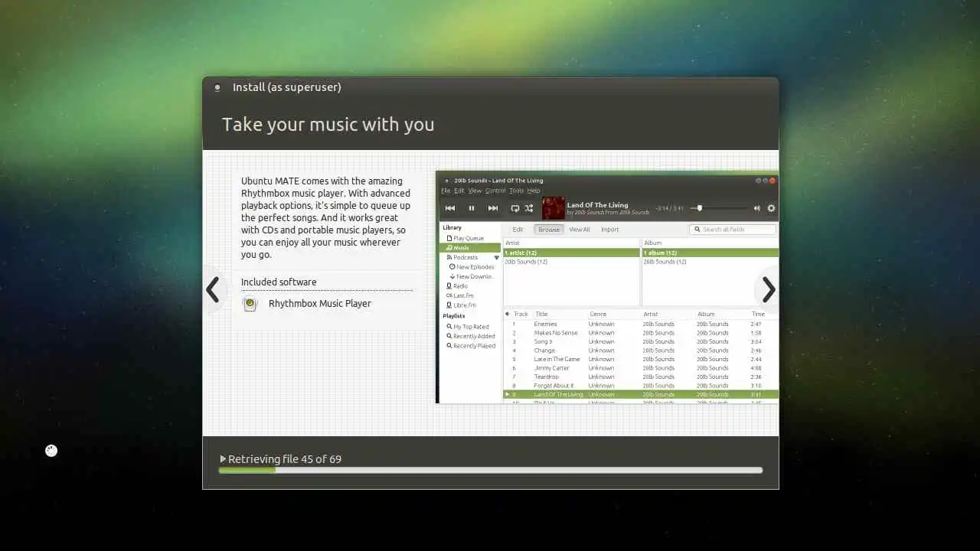Screen dimensions: 980x551
Task: Click the album art thumbnail in Rhythmbox
Action: [x=554, y=208]
